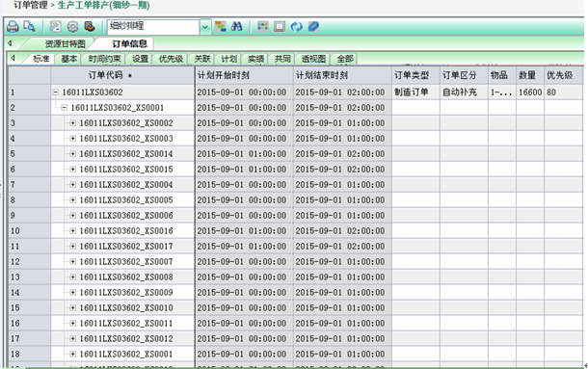This screenshot has height=369, width=588.
Task: Click the 优先级 column header
Action: coord(564,75)
